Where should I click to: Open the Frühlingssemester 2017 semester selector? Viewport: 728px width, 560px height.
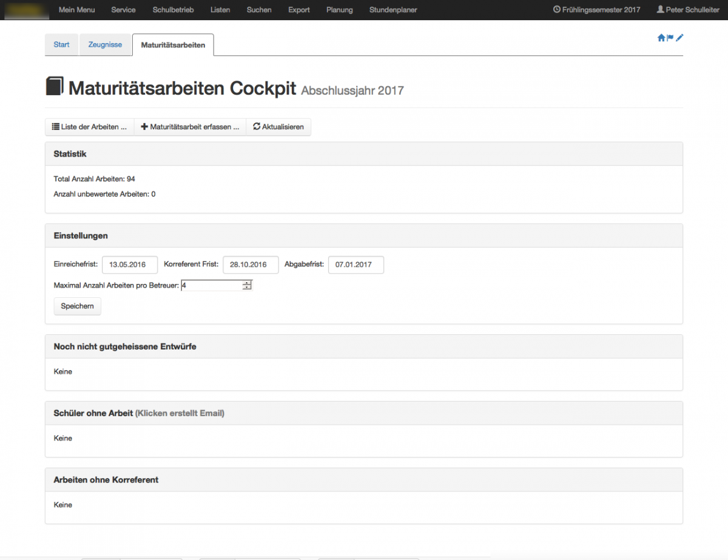pos(596,10)
